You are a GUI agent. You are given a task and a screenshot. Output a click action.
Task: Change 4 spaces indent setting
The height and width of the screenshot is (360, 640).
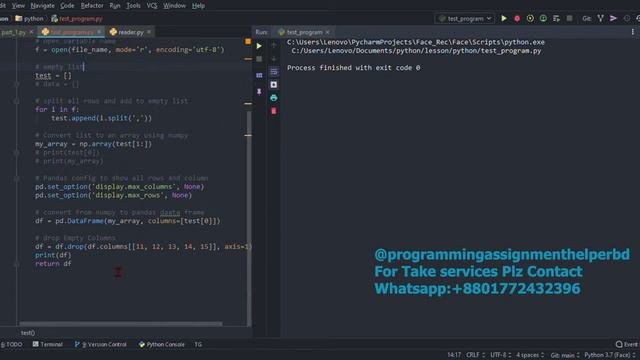pyautogui.click(x=530, y=355)
